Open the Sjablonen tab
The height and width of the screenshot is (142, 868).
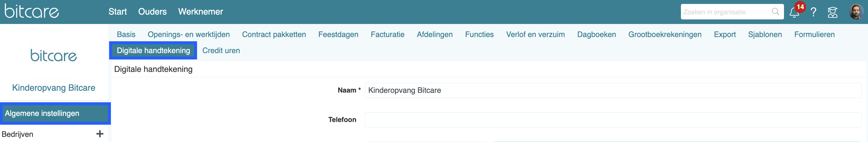[x=765, y=35]
